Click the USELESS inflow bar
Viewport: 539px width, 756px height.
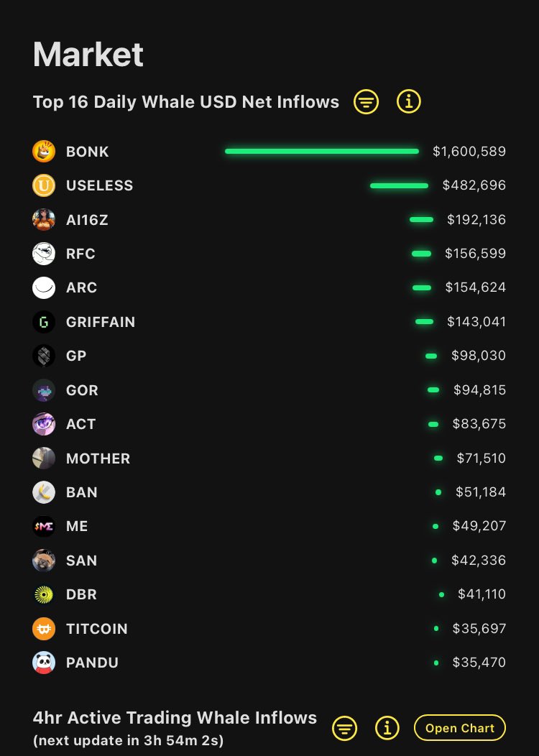[x=399, y=185]
